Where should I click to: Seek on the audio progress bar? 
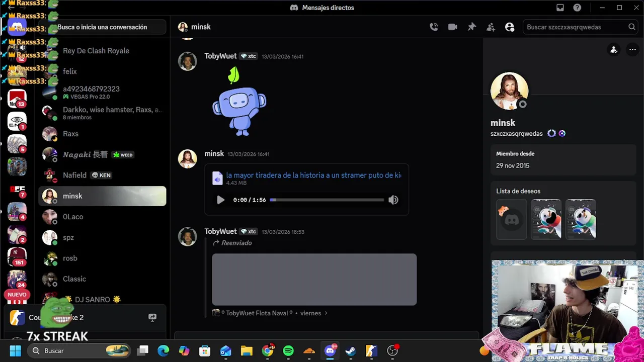point(327,200)
